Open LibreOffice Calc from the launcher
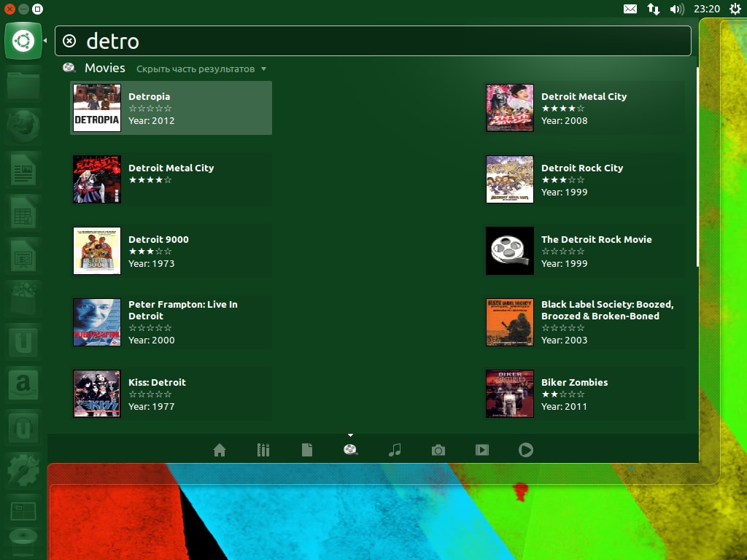Image resolution: width=747 pixels, height=560 pixels. pos(23,212)
